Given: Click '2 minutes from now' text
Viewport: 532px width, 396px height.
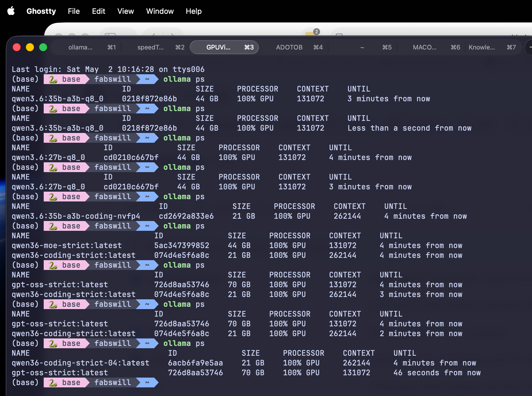Looking at the screenshot, I should (x=421, y=334).
